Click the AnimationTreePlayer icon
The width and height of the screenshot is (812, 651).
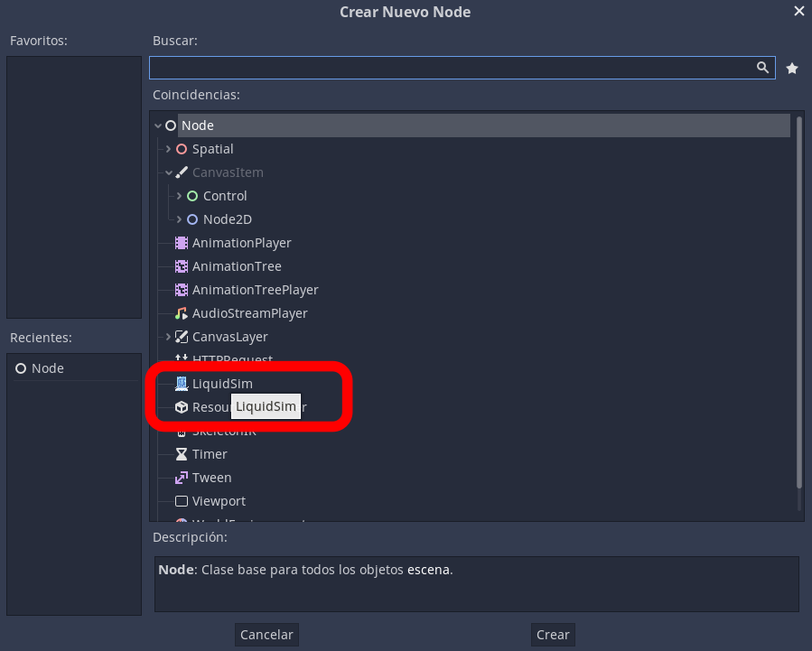(182, 290)
